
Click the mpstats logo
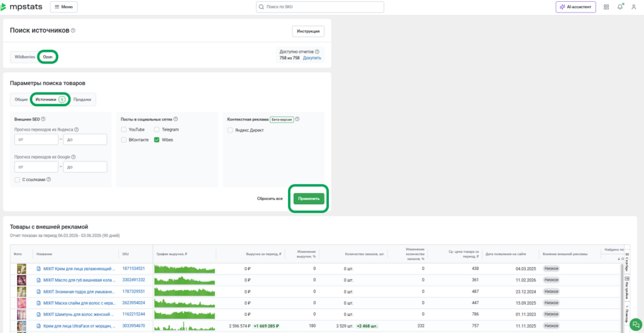(21, 7)
